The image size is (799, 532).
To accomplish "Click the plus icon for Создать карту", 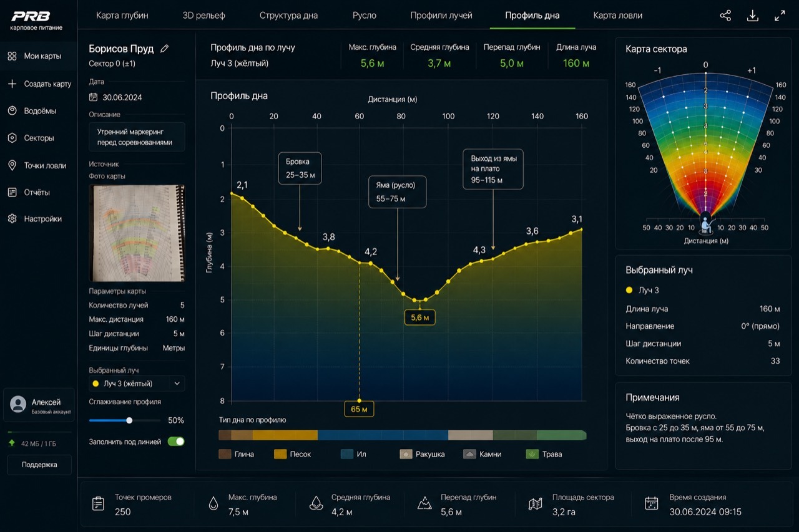I will tap(12, 84).
